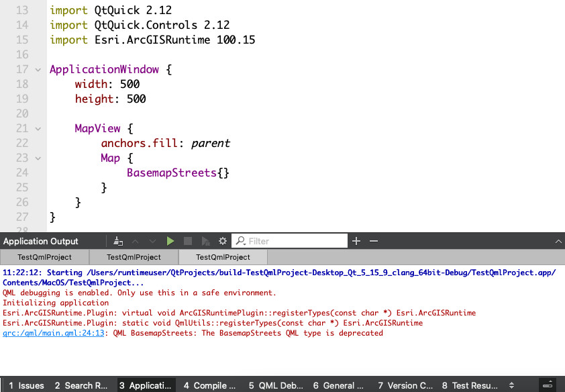Select the middle TestQmlProject output tab
The height and width of the screenshot is (392, 565).
click(133, 256)
